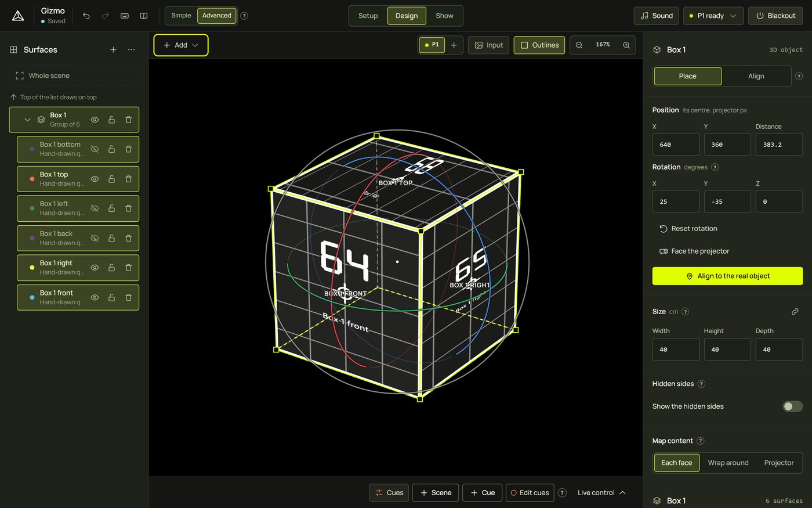Enable Show the hidden sides switch
The image size is (812, 508).
tap(792, 406)
